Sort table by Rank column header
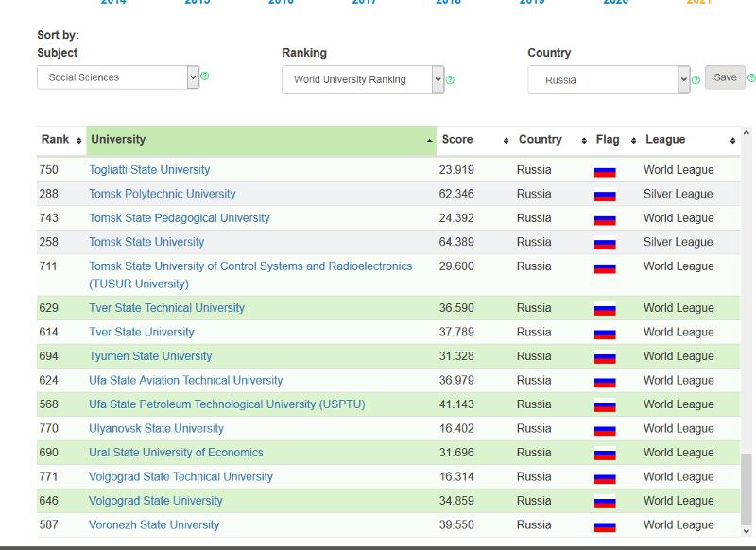Screen dimensions: 756x550 [60, 140]
